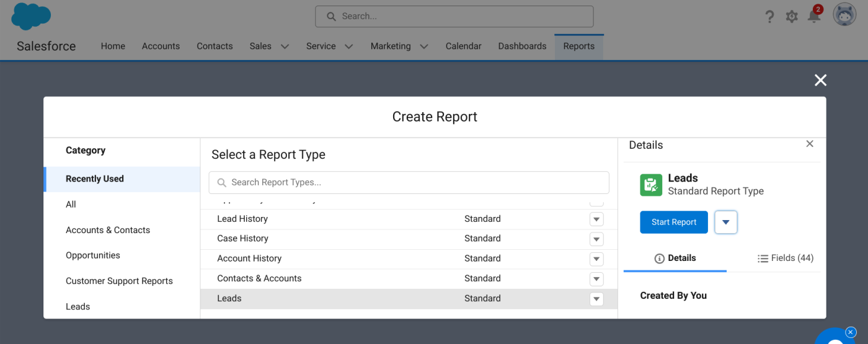Expand the Marketing menu chevron
Image resolution: width=868 pixels, height=344 pixels.
click(x=424, y=46)
